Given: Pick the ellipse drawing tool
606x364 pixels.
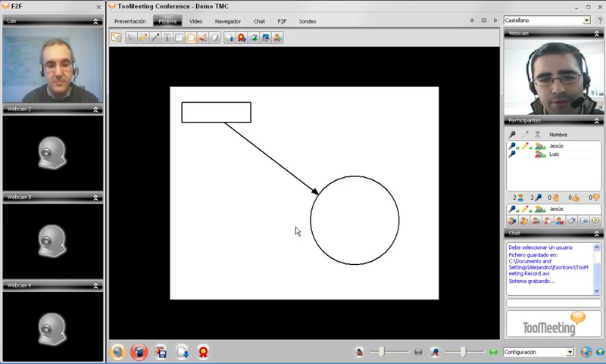Looking at the screenshot, I should [x=190, y=37].
